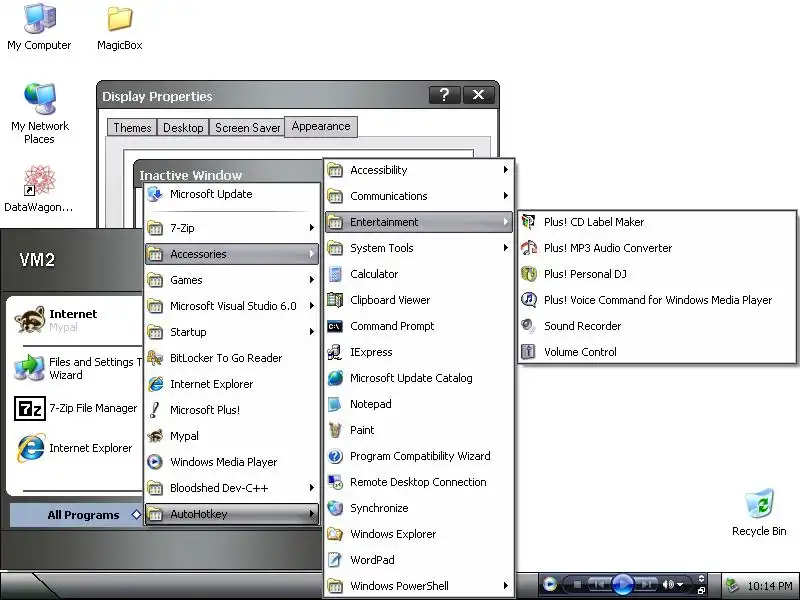Launch WordPad
This screenshot has height=600, width=800.
click(x=418, y=560)
